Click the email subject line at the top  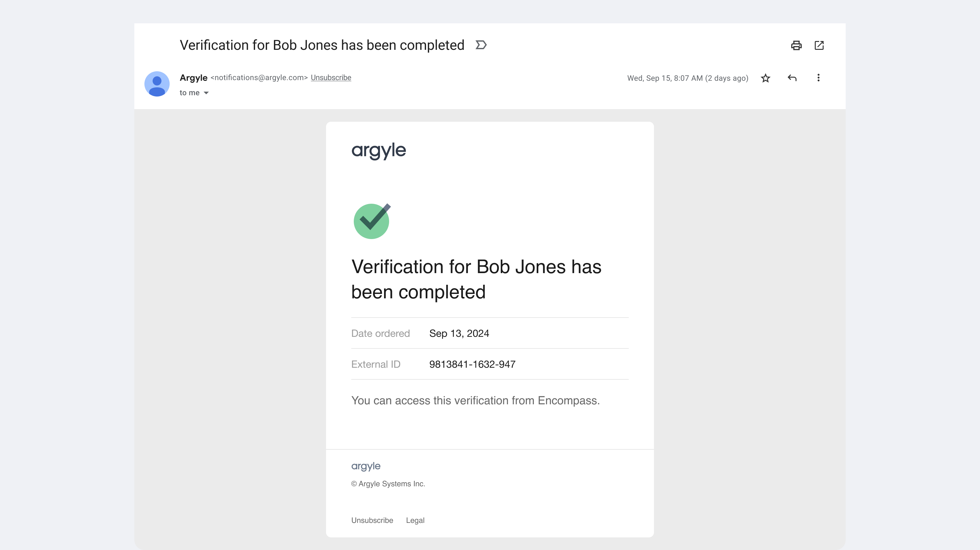point(322,45)
